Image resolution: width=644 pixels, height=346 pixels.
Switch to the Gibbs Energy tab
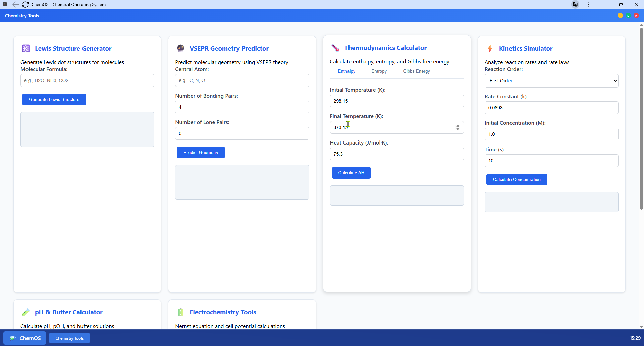coord(416,71)
